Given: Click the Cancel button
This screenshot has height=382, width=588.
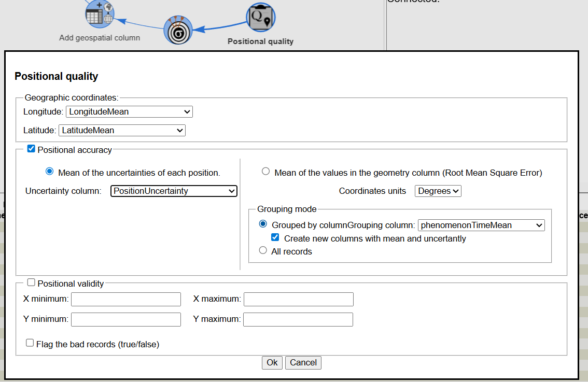Looking at the screenshot, I should click(x=303, y=363).
